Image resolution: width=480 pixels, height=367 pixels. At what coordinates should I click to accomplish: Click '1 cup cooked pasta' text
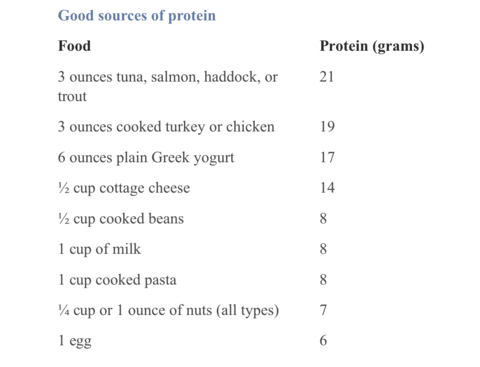pos(117,280)
